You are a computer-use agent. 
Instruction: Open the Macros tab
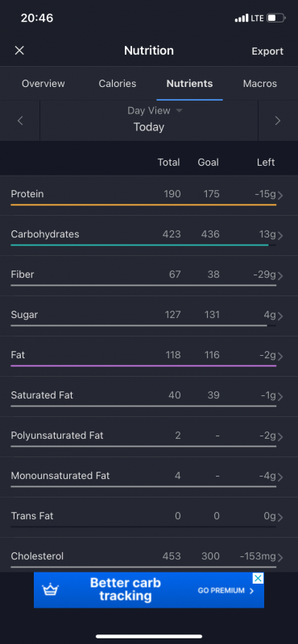(260, 84)
